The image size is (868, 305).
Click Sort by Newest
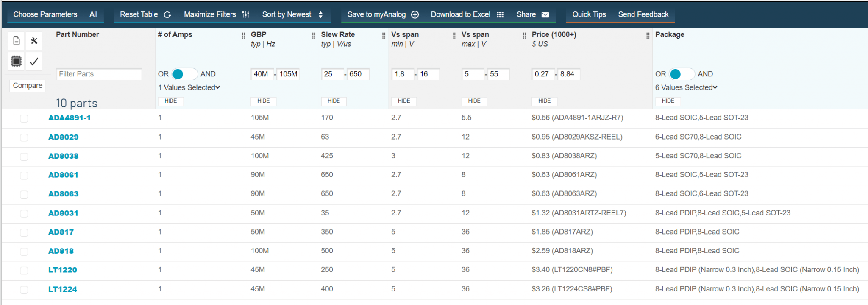pos(287,14)
